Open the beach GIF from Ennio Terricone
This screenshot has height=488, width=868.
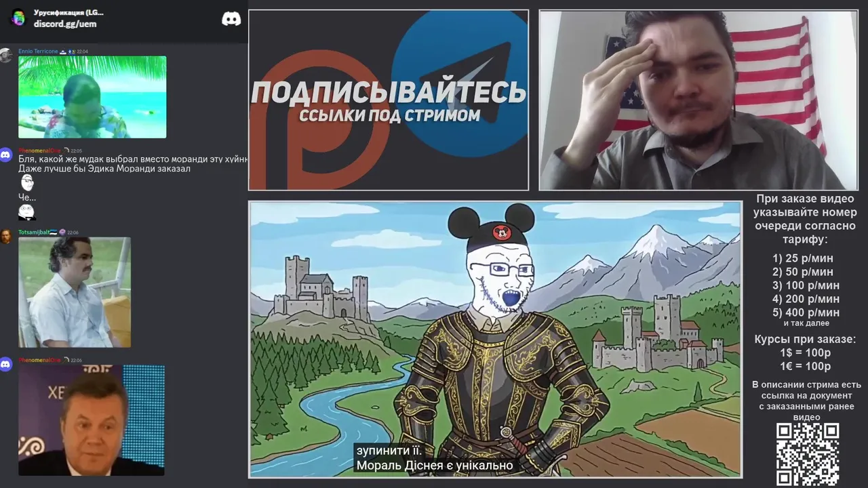click(x=92, y=97)
